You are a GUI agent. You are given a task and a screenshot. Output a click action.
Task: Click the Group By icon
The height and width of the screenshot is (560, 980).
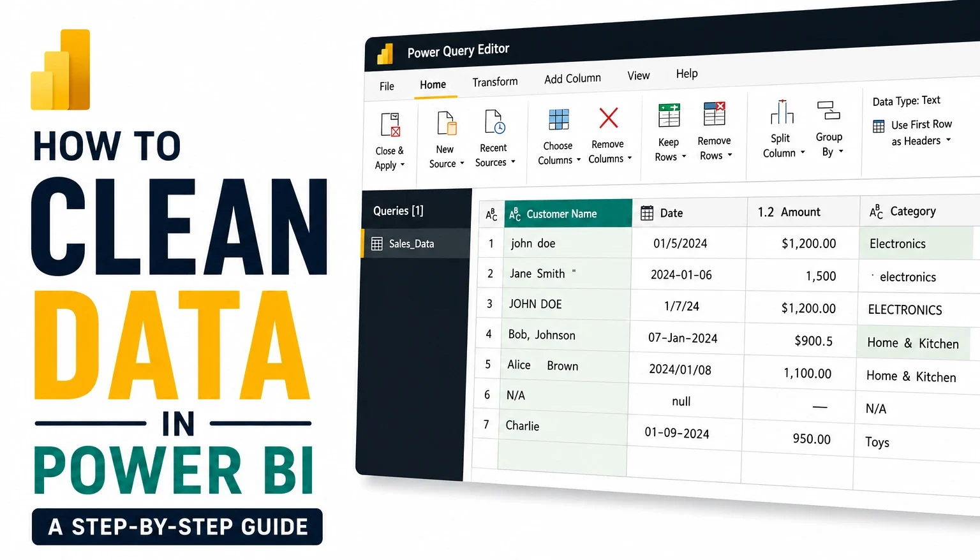(829, 110)
